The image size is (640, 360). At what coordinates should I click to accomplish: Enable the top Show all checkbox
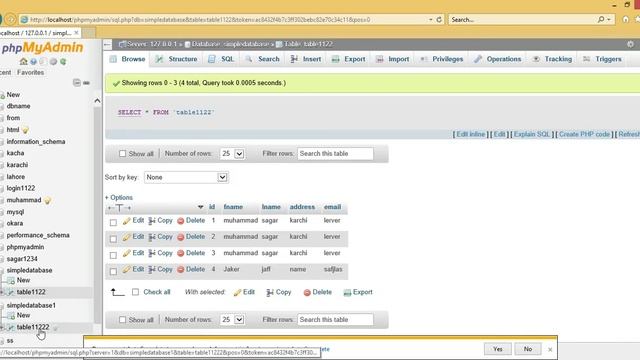[x=122, y=154]
